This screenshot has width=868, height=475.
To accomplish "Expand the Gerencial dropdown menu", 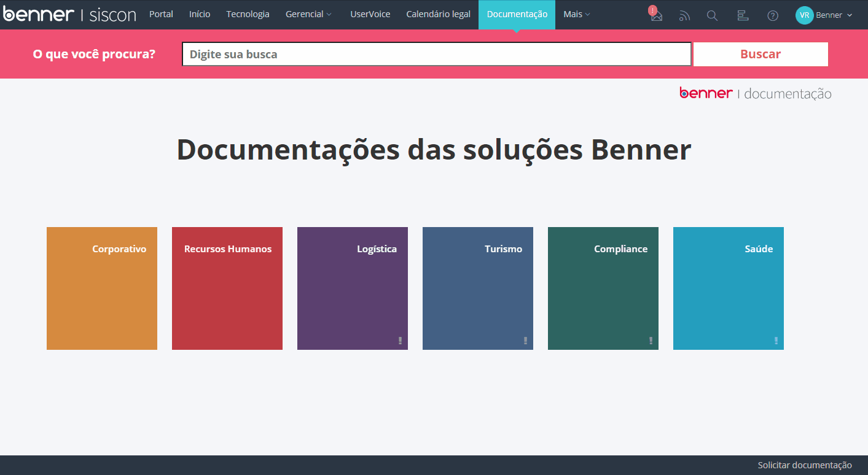I will (x=308, y=14).
